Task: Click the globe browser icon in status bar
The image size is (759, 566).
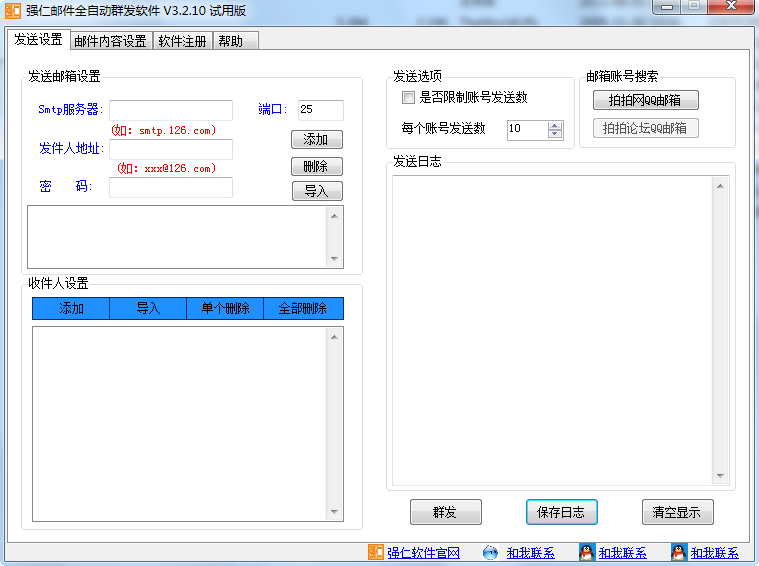Action: tap(490, 552)
